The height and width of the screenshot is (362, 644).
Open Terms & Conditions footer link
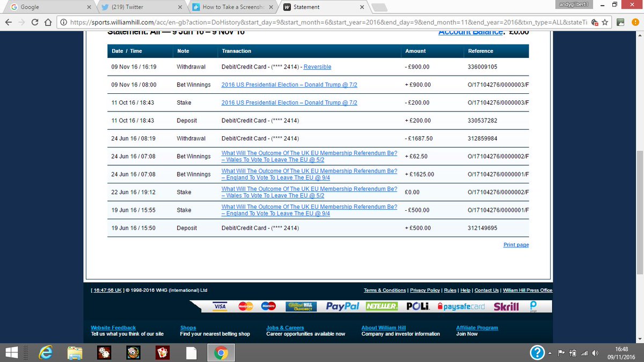(385, 290)
